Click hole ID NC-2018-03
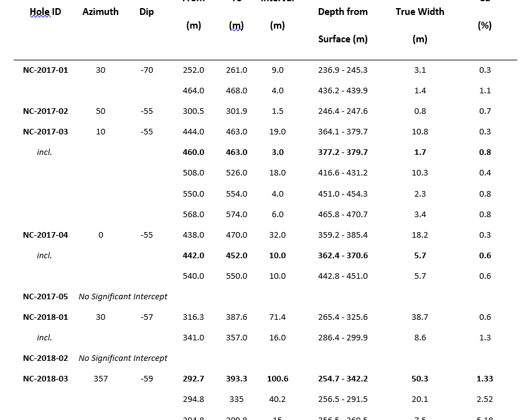 click(x=45, y=379)
